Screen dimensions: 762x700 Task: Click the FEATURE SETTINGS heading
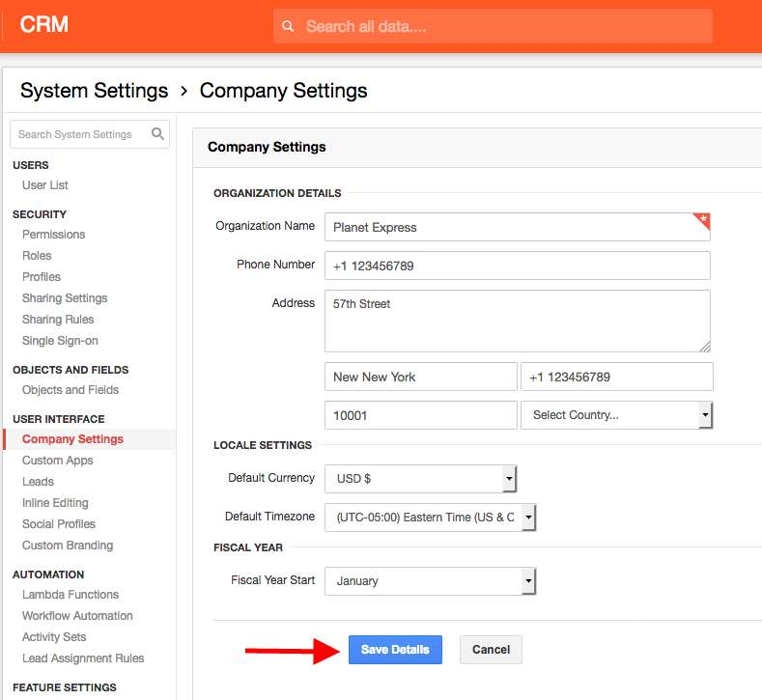(x=65, y=687)
